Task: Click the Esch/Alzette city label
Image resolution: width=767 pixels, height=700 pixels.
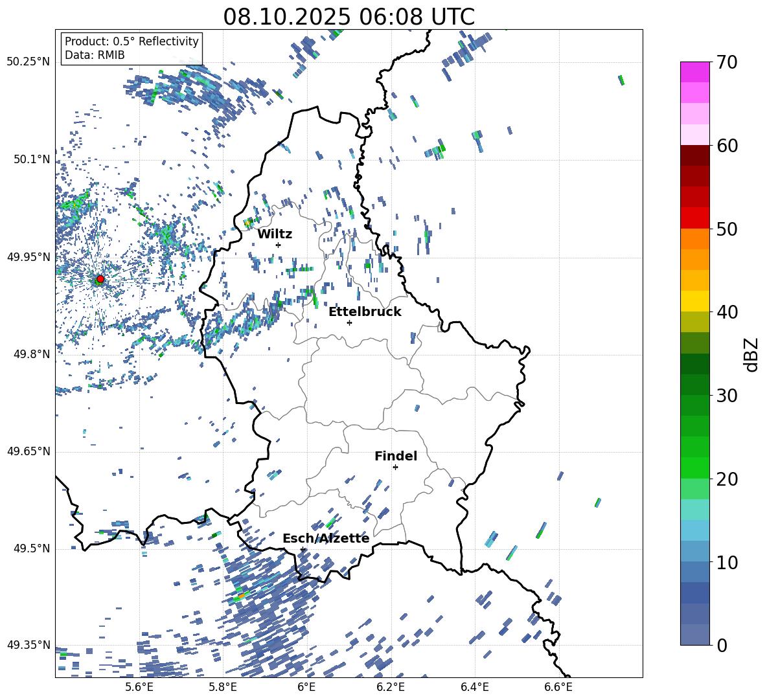Action: click(326, 538)
